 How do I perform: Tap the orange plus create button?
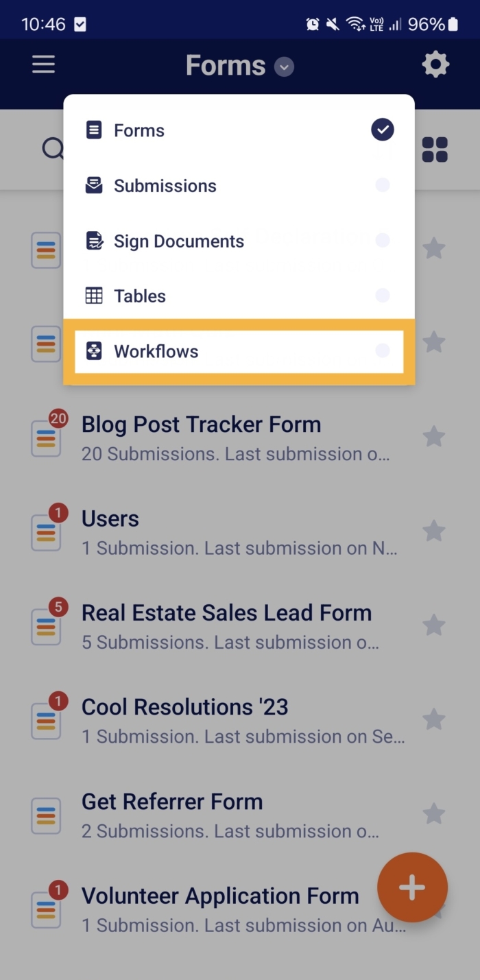(412, 887)
